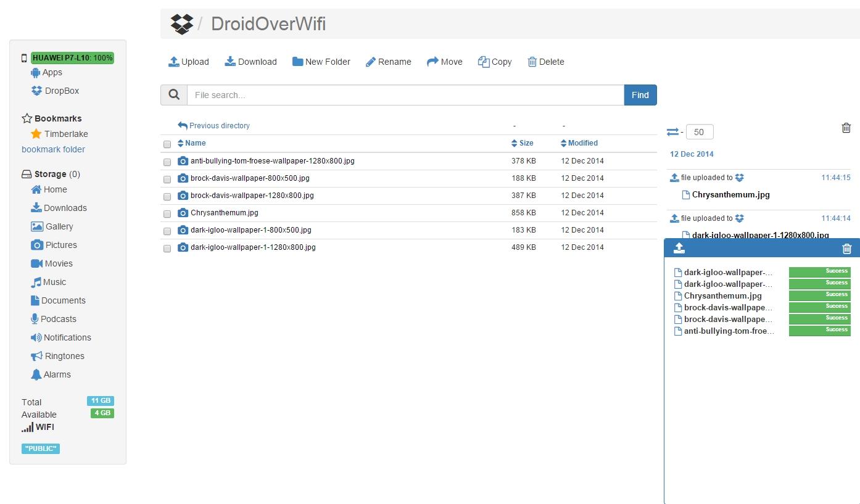The height and width of the screenshot is (504, 860).
Task: Clear activity log with trash icon
Action: pyautogui.click(x=846, y=128)
